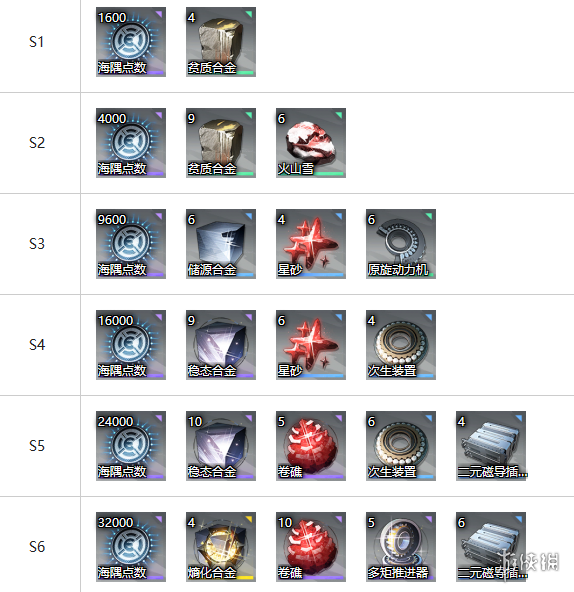Screen dimensions: 574x592
Task: Select the 卷礁 icon with quantity 10
Action: pyautogui.click(x=311, y=547)
